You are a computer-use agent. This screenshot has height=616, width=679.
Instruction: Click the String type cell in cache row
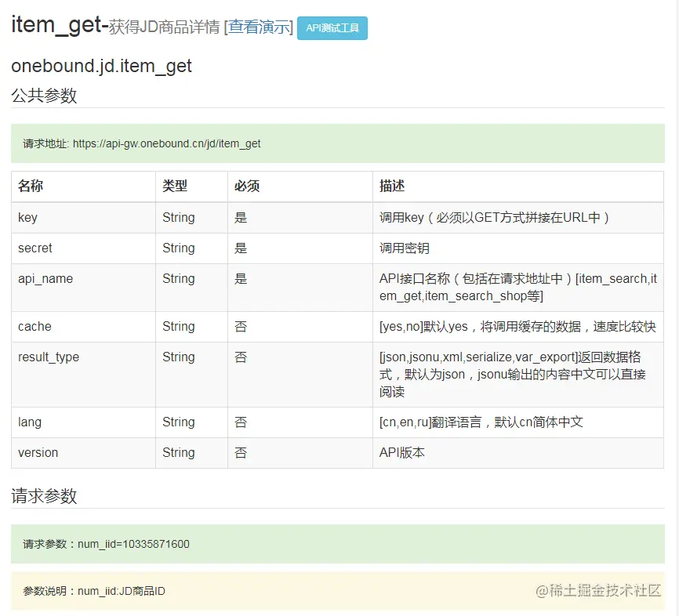(x=191, y=326)
